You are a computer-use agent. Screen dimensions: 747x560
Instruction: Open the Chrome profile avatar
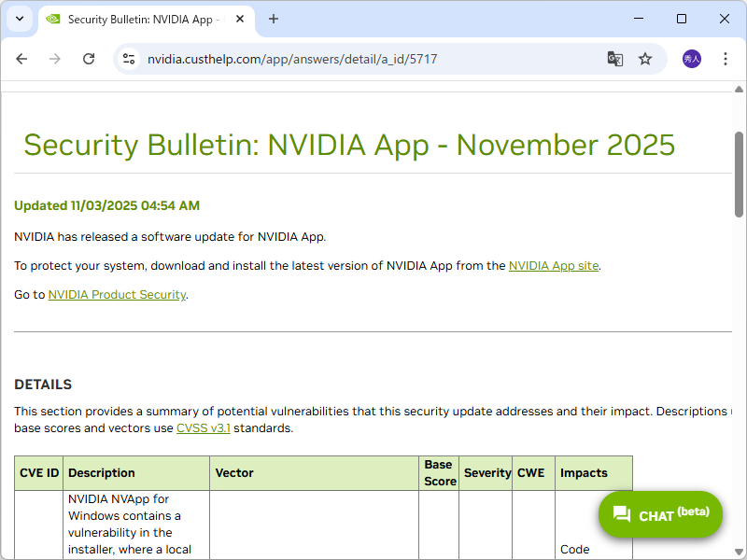[692, 59]
